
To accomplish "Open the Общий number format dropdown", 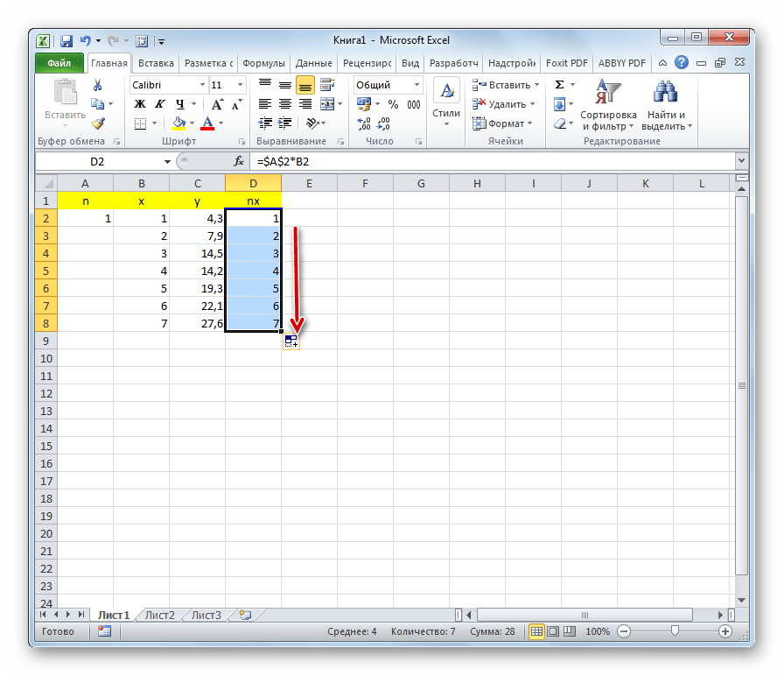I will click(416, 85).
